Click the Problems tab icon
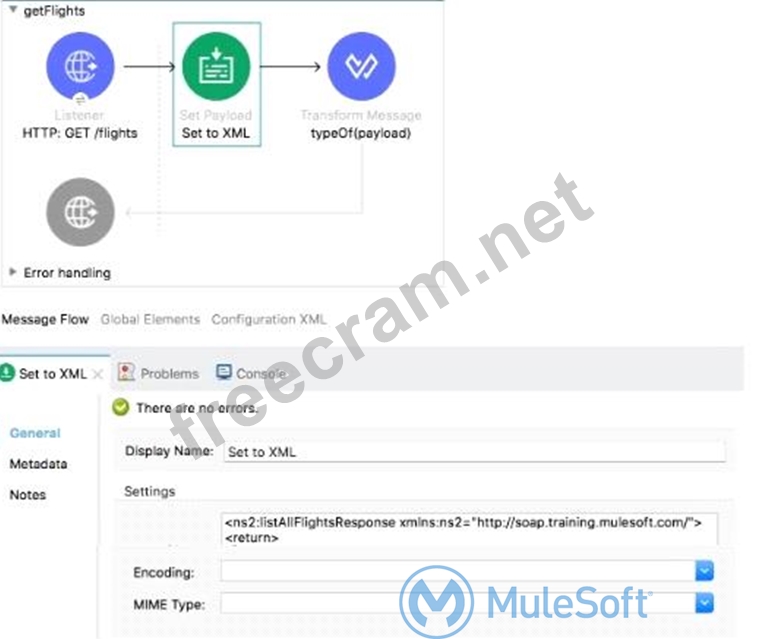This screenshot has height=639, width=762. (x=127, y=373)
